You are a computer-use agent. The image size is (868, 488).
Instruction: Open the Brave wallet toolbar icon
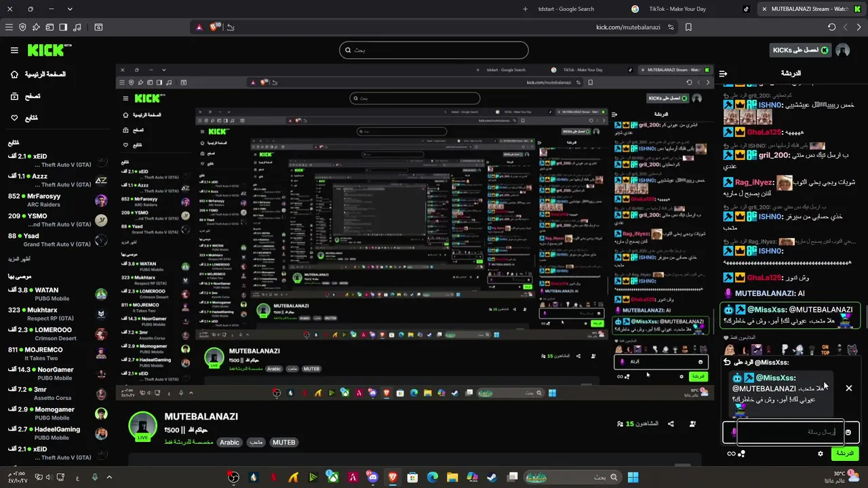(50, 27)
